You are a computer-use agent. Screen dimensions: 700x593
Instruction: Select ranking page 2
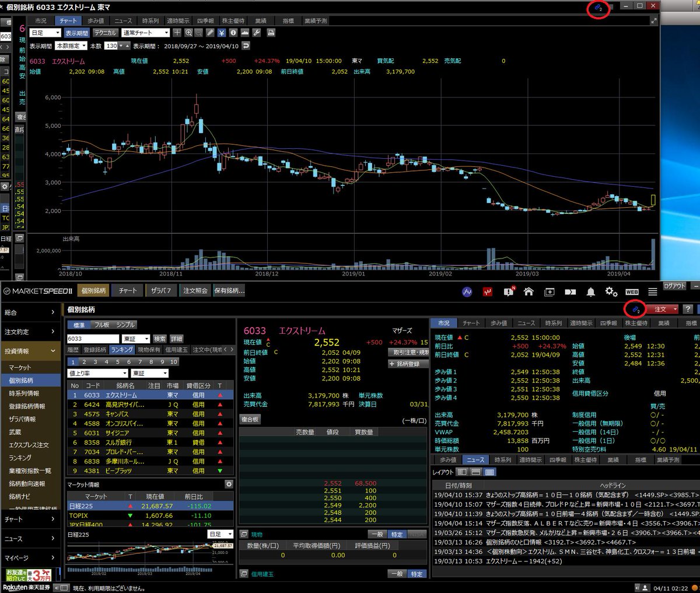[x=84, y=362]
